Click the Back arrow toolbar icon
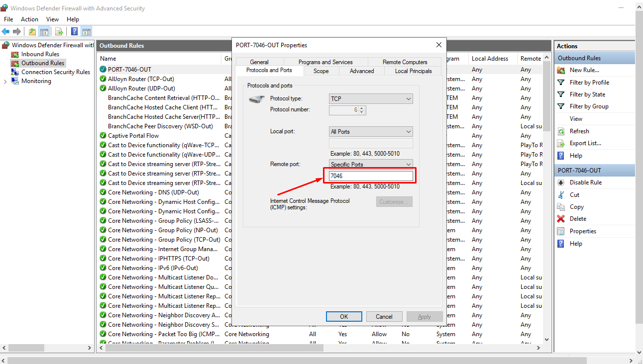Image resolution: width=643 pixels, height=364 pixels. [6, 31]
